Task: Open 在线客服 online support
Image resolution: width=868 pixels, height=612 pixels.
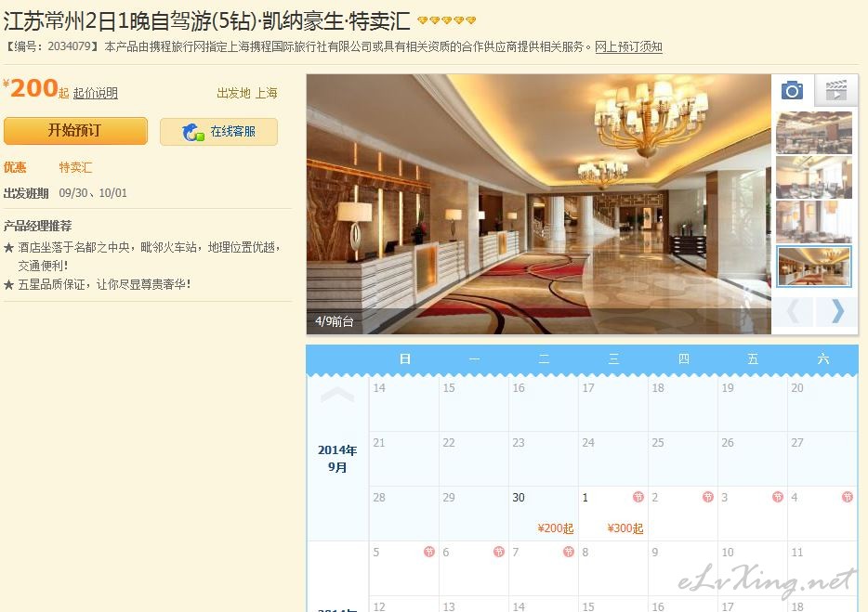Action: 218,132
